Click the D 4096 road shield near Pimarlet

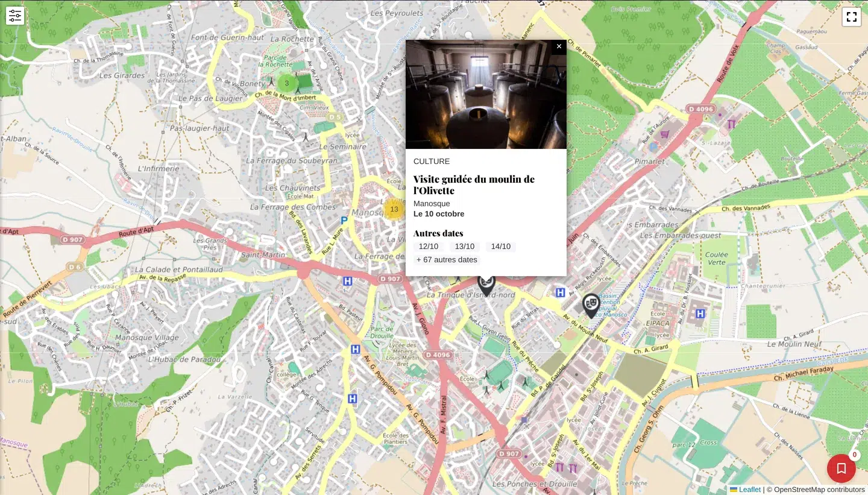(700, 110)
